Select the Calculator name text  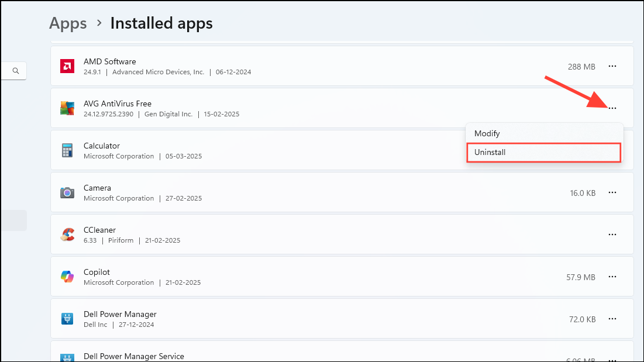coord(101,146)
